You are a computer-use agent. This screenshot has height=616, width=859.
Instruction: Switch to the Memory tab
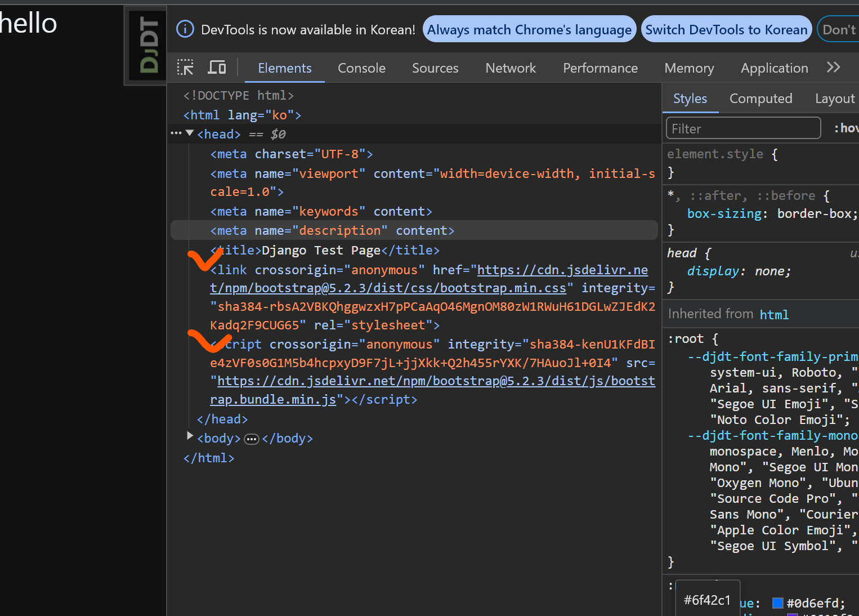(x=689, y=68)
